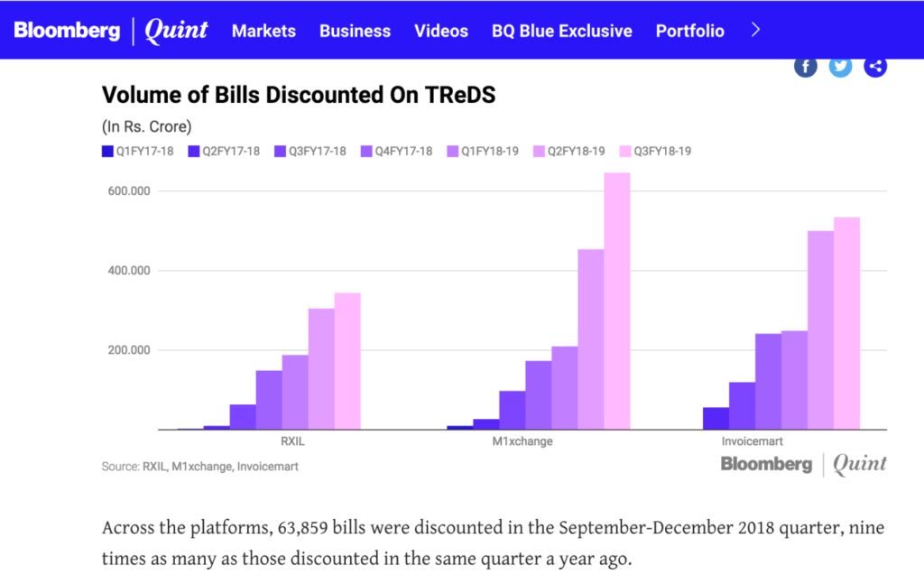Click the Bloomberg Quint header logo
The width and height of the screenshot is (924, 584).
point(111,30)
